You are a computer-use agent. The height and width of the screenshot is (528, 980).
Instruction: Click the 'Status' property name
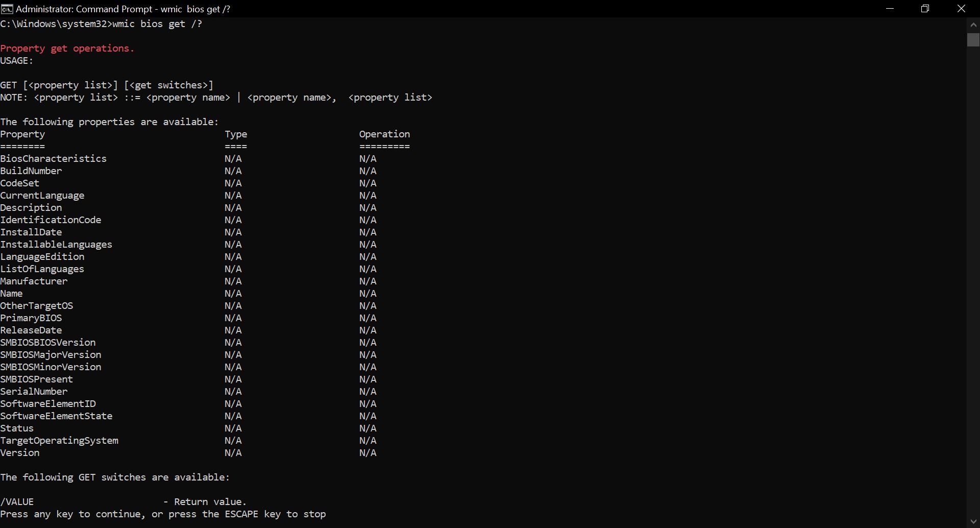pos(17,428)
